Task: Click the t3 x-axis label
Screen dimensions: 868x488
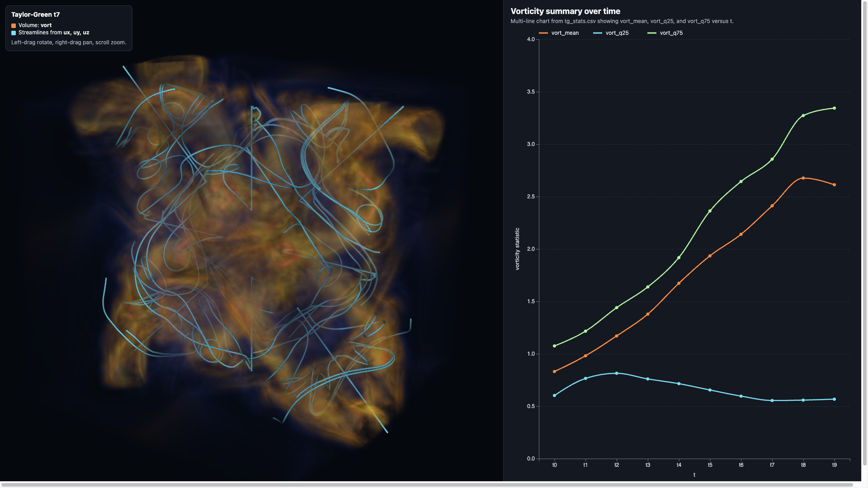Action: point(648,465)
